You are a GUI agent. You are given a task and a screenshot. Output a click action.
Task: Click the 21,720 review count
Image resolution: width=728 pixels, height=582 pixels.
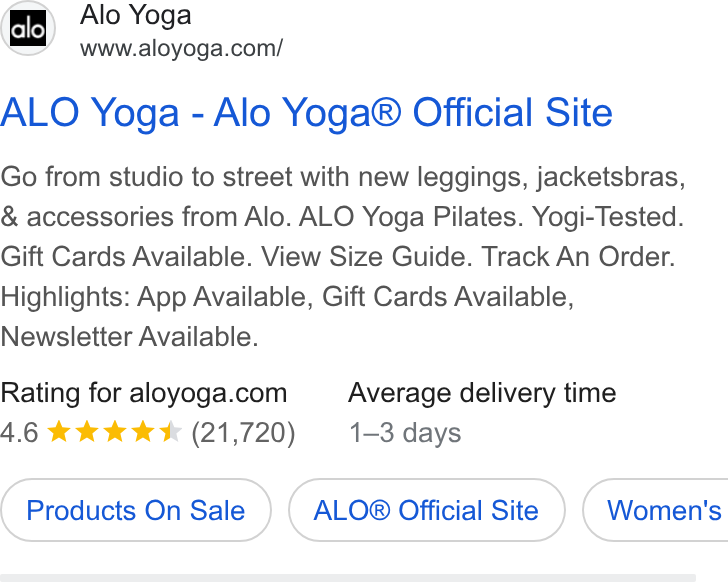[x=243, y=433]
